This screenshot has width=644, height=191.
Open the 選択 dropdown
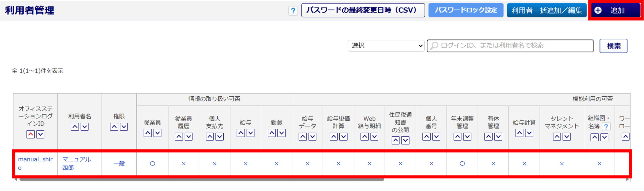pyautogui.click(x=386, y=46)
